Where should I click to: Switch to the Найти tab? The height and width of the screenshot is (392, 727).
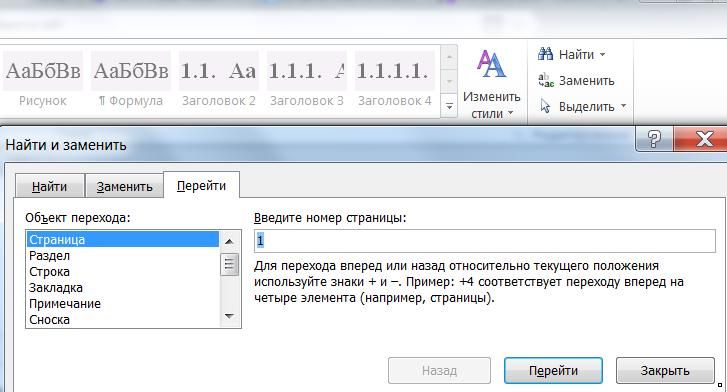click(x=50, y=186)
